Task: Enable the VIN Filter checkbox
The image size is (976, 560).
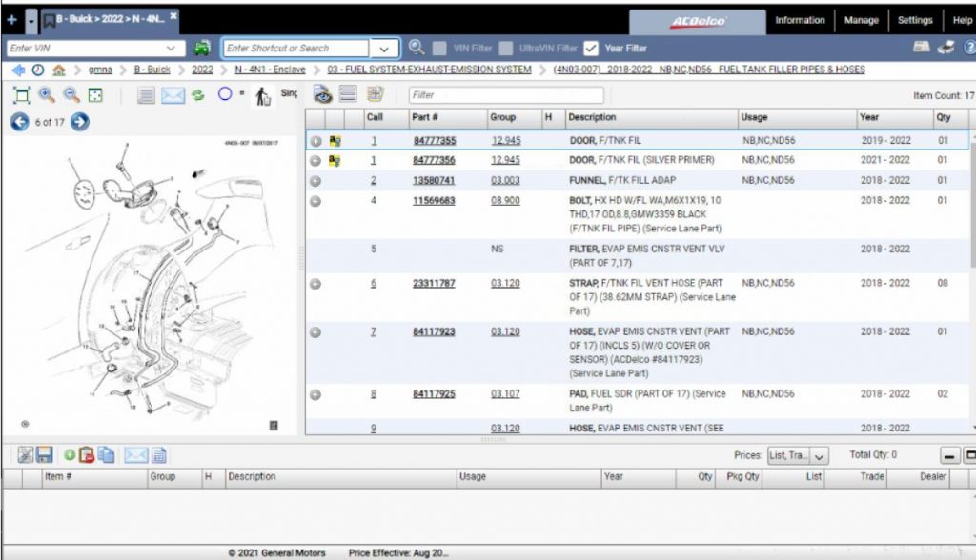Action: 439,48
